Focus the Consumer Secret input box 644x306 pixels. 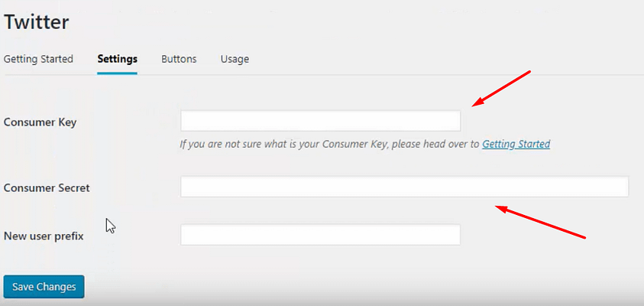404,187
